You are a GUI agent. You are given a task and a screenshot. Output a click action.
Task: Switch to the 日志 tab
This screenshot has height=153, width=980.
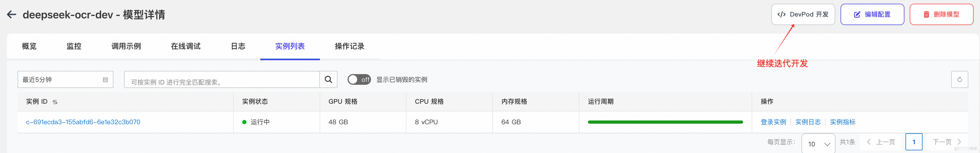[238, 46]
